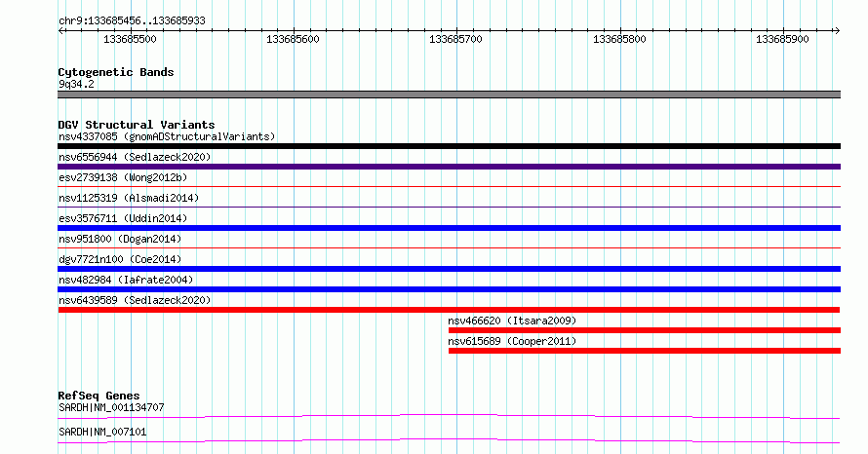Click the gray 9q34.2 cytogenetic band bar
Screen dimensions: 868x454
point(449,95)
